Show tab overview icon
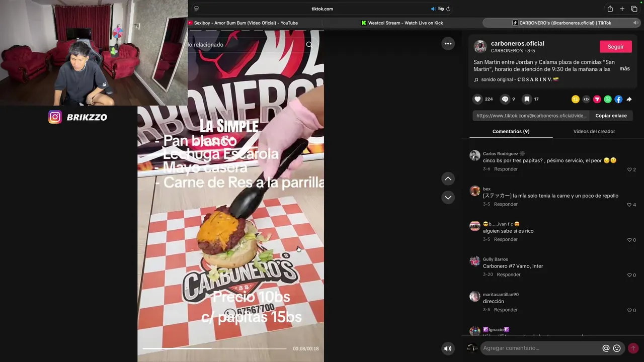The height and width of the screenshot is (362, 644). point(634,9)
